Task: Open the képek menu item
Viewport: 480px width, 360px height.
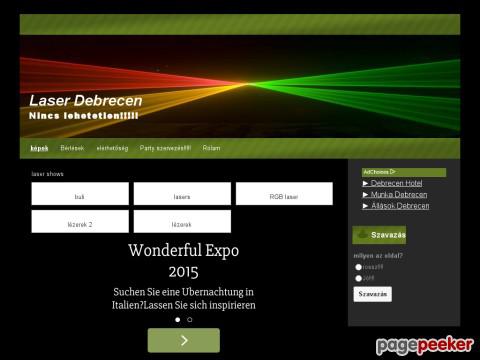Action: 39,148
